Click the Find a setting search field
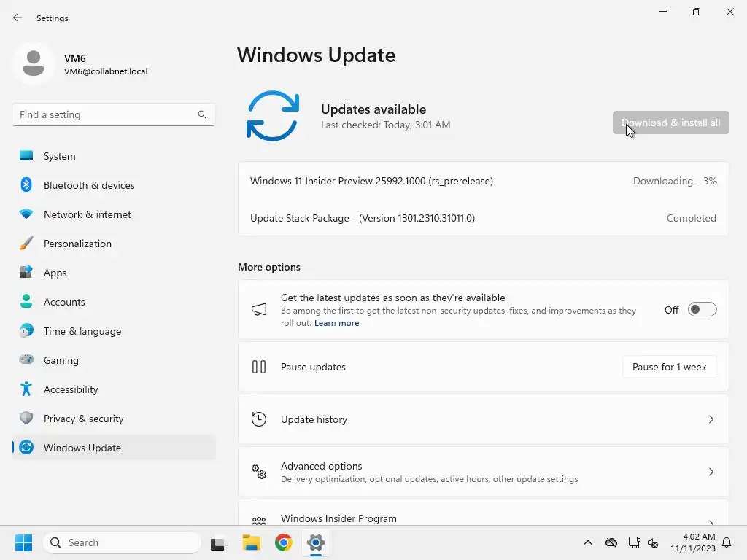 click(x=114, y=114)
